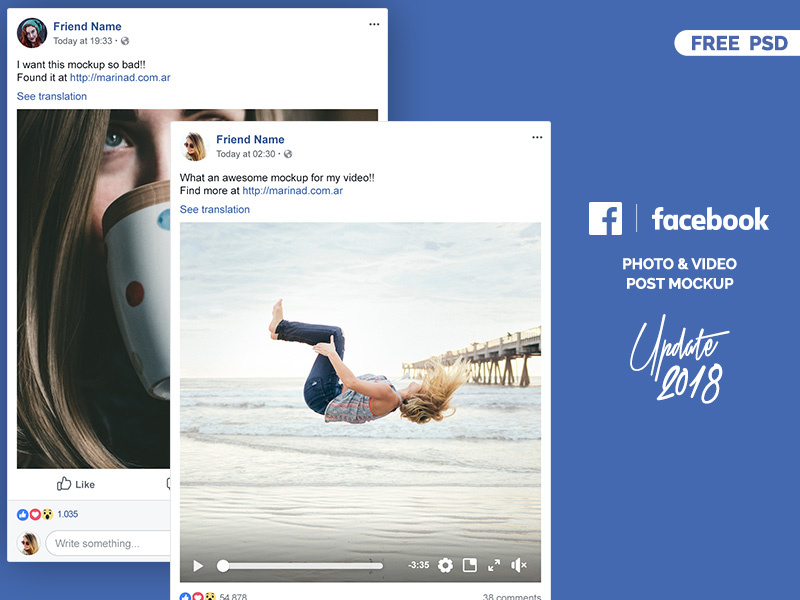Open Friend Name profile on the photo post
The image size is (800, 600).
click(x=87, y=27)
